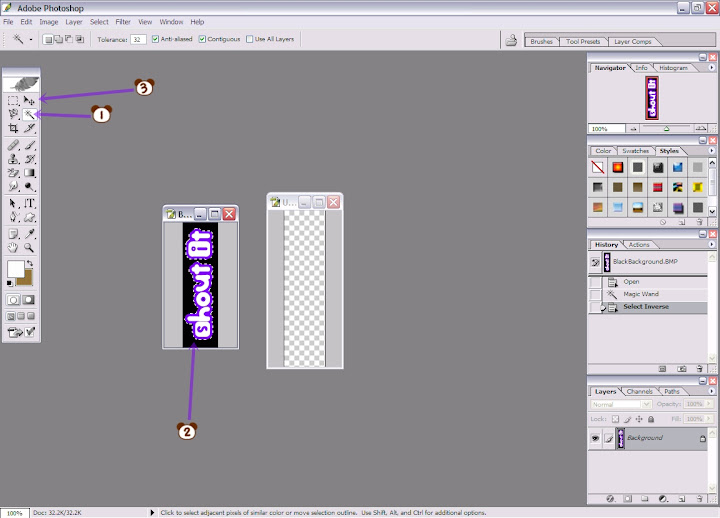This screenshot has width=720, height=518.
Task: Select the Hand tool
Action: click(x=14, y=247)
